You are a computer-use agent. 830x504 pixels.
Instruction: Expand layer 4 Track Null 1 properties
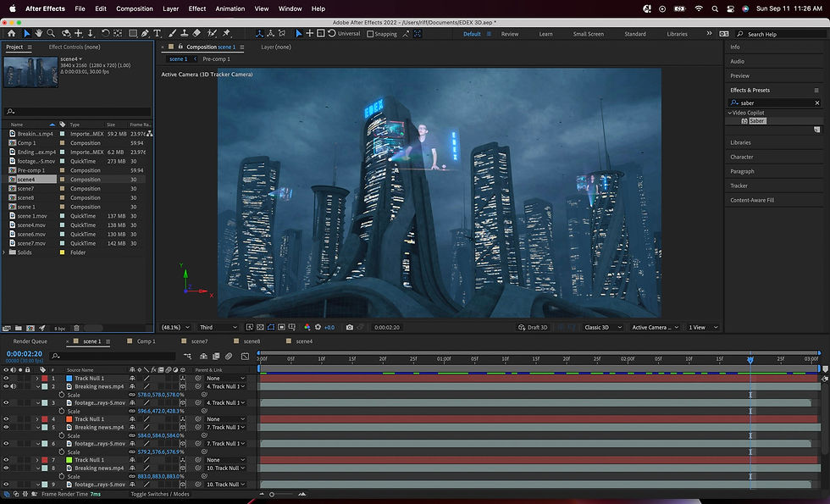point(37,419)
